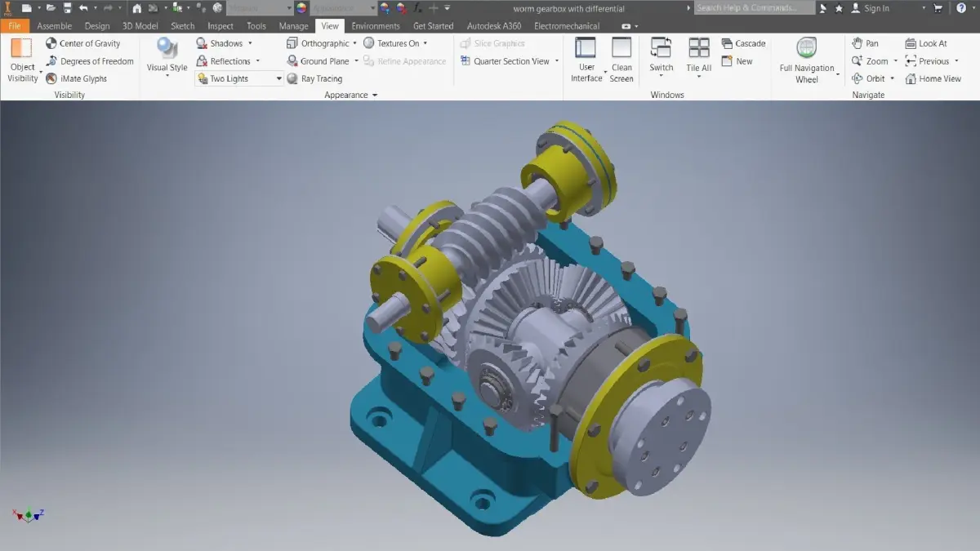Switch to the Design tab

click(x=97, y=26)
